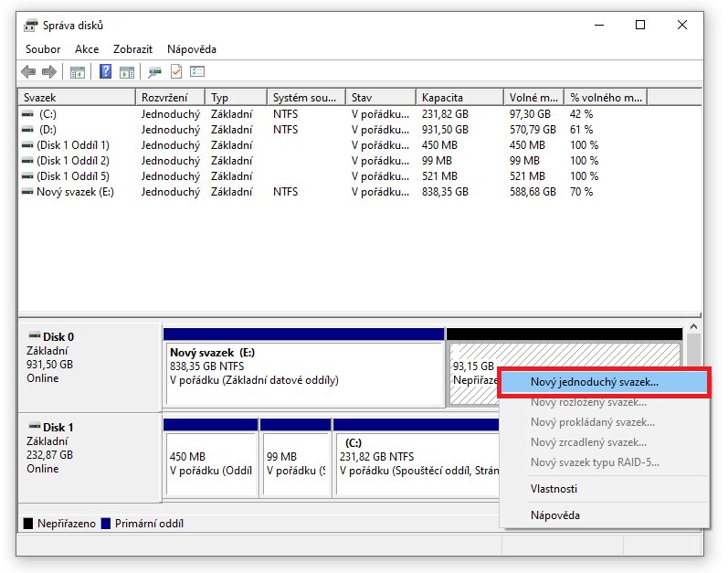Toggle the console tree toolbar icon

(x=78, y=72)
